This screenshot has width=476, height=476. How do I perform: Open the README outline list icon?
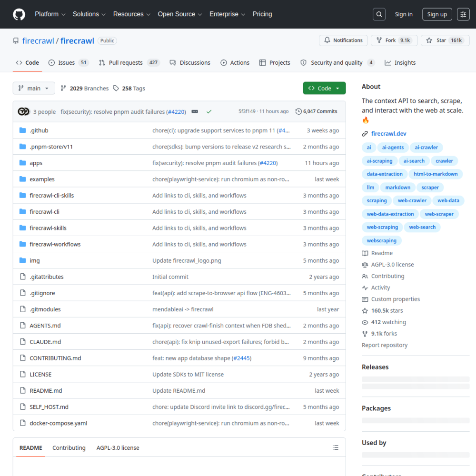pos(336,447)
